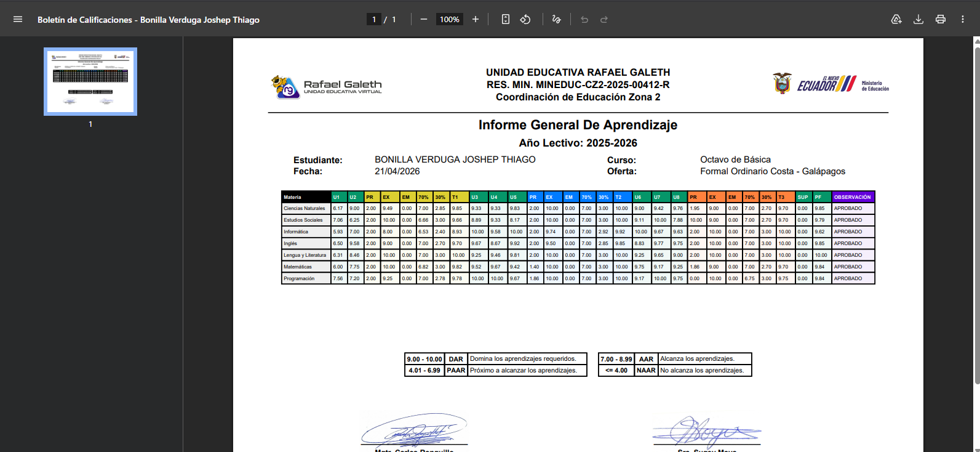The image size is (980, 452).
Task: Enable the draw annotation tool
Action: (557, 20)
